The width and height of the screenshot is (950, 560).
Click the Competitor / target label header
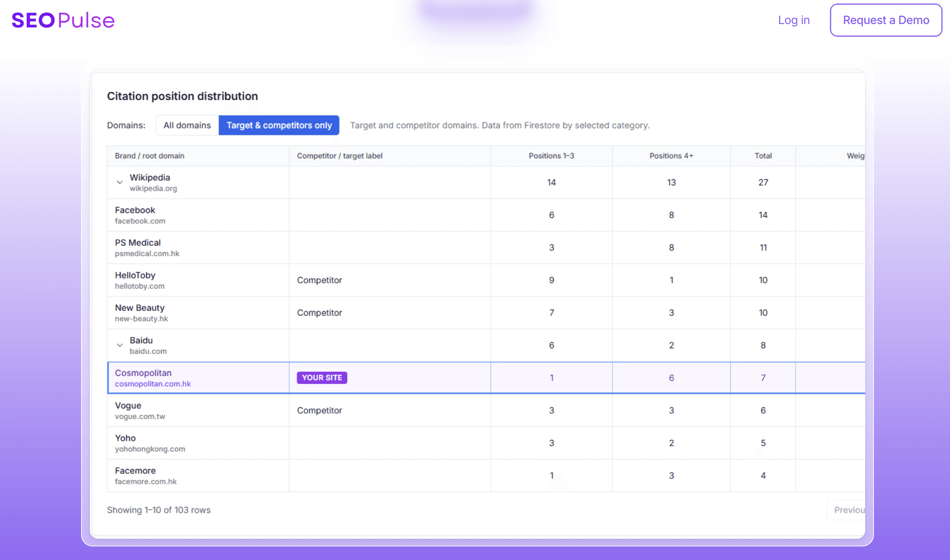pyautogui.click(x=339, y=156)
